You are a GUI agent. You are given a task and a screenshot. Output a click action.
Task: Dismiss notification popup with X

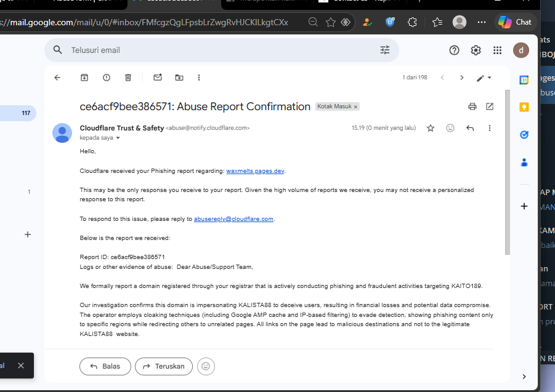(x=21, y=366)
